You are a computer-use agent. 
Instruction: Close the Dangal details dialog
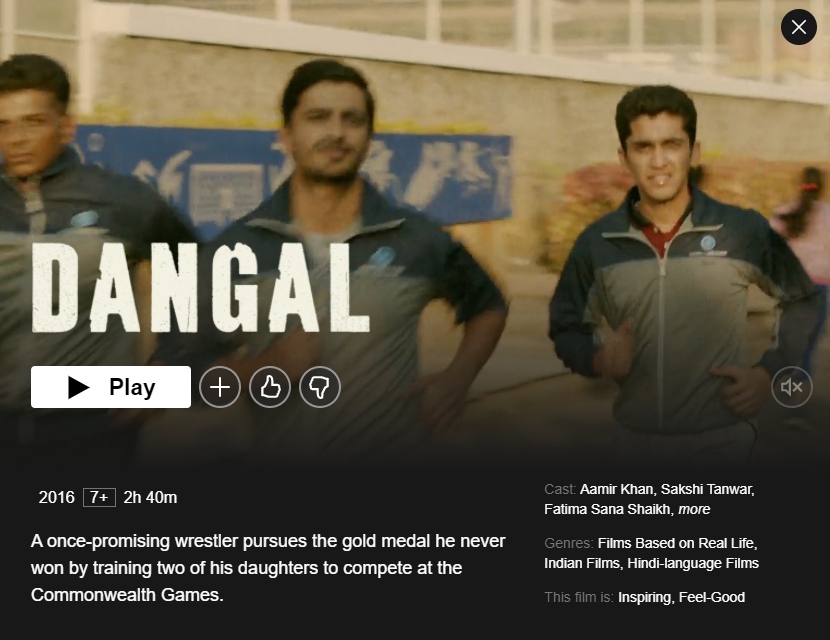tap(798, 27)
